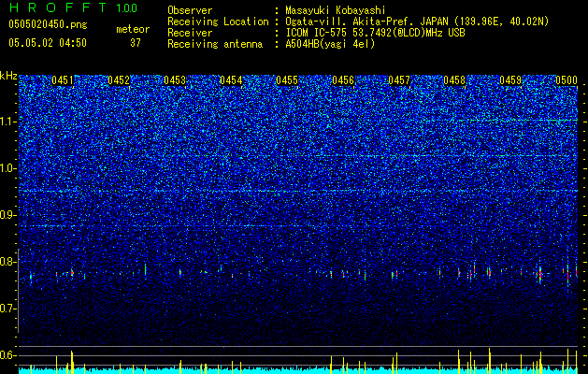
Task: Click the HROFFT 1.0.0 title text
Action: point(74,7)
